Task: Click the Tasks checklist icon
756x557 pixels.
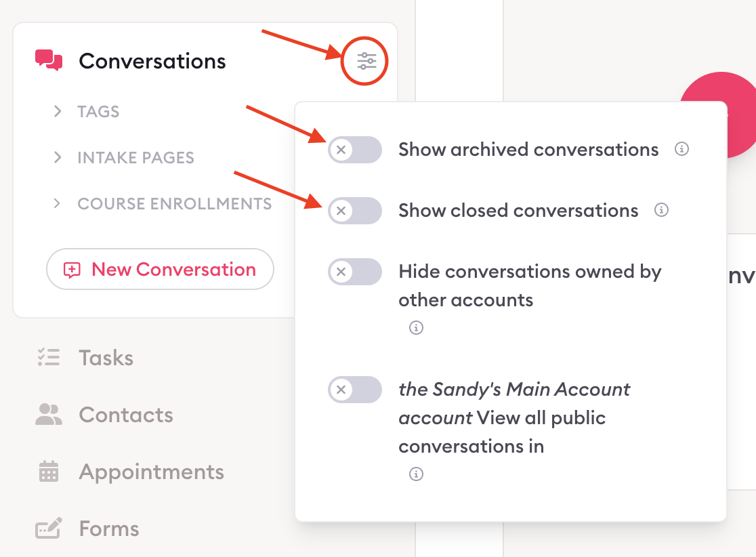Action: (49, 357)
